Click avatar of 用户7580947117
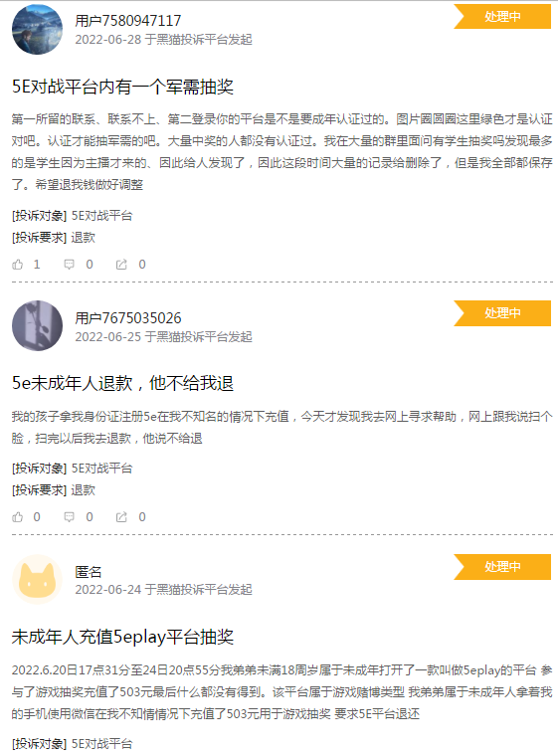 pyautogui.click(x=37, y=30)
